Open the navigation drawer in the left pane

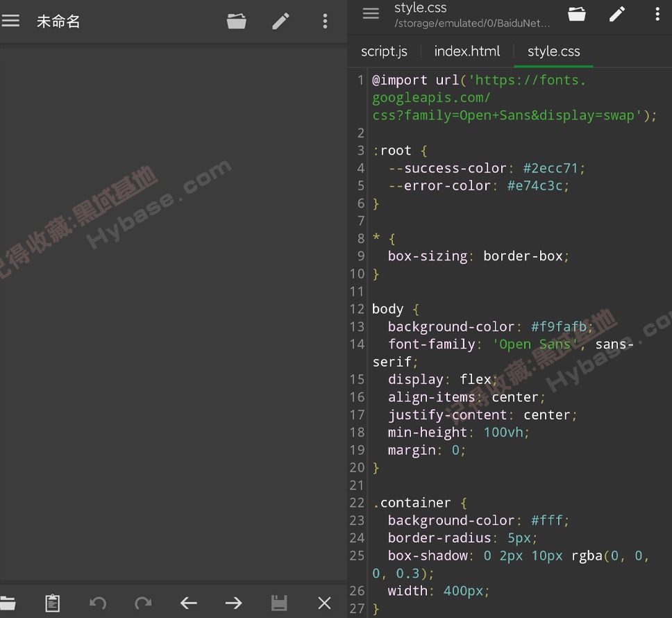point(11,20)
